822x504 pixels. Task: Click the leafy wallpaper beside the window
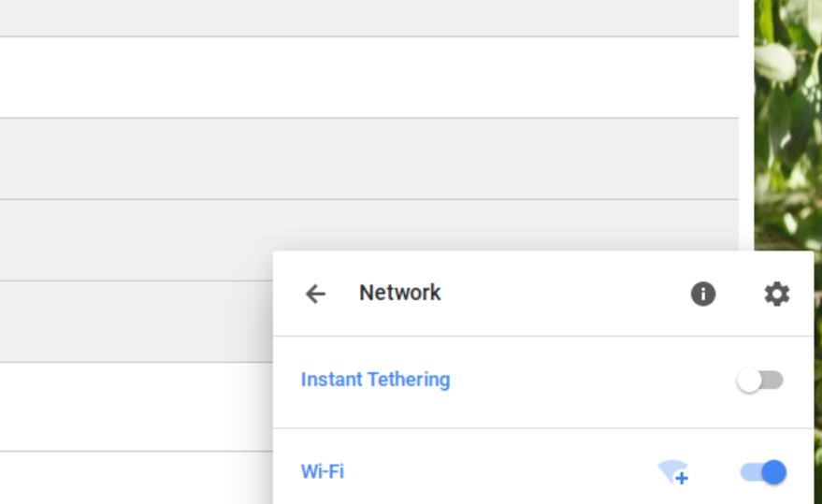click(x=788, y=126)
